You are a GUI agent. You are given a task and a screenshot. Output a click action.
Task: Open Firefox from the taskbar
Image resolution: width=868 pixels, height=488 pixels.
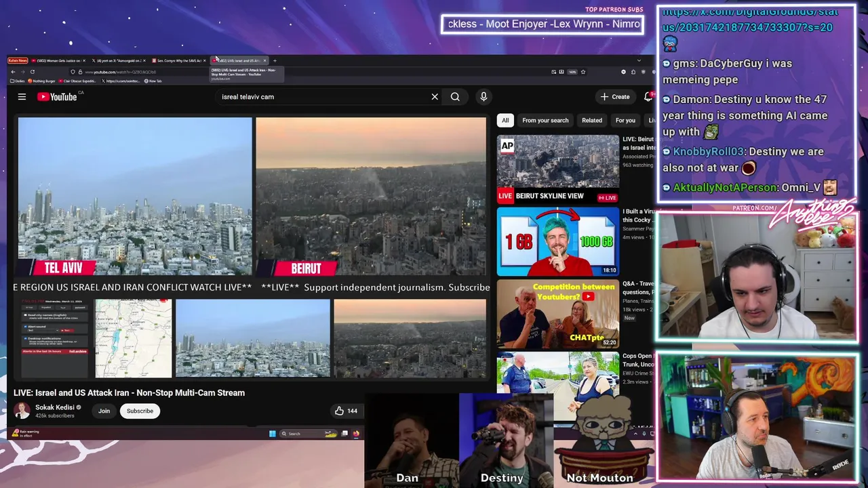point(356,434)
